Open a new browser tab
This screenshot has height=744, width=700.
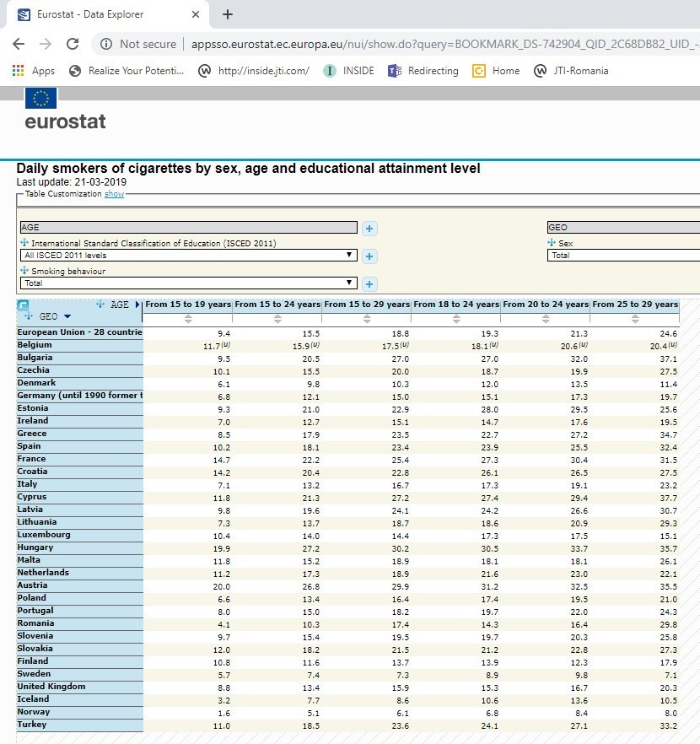(228, 14)
